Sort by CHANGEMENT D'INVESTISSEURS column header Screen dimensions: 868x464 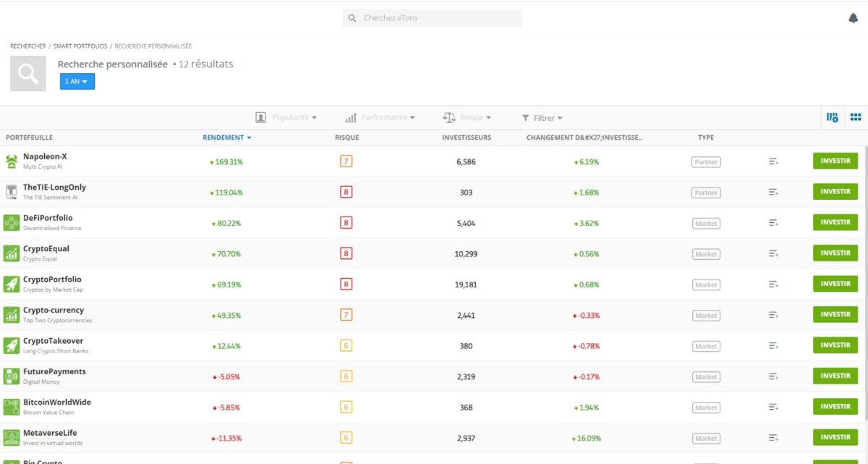pos(584,138)
